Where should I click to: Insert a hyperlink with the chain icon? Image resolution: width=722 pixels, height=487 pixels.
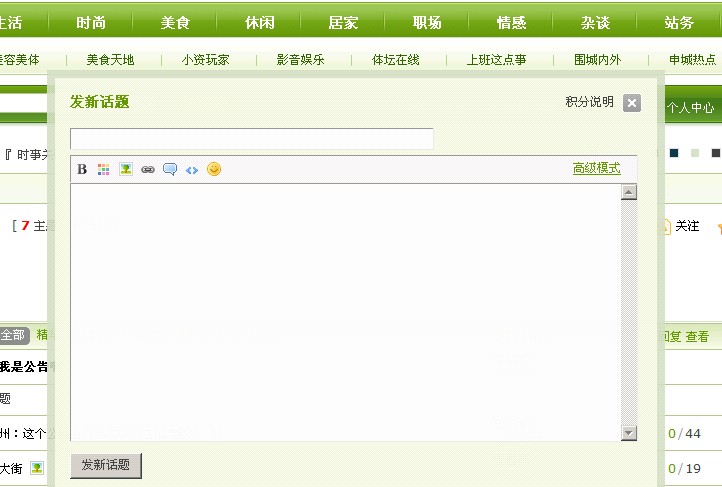(148, 169)
